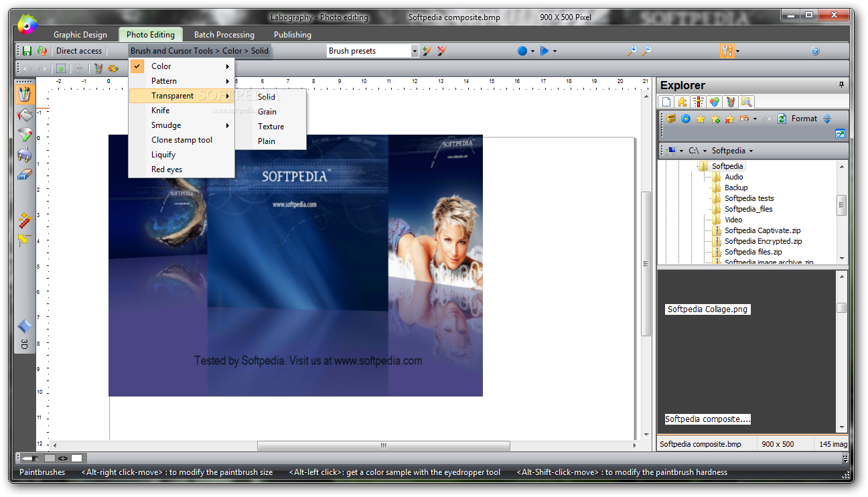Click the plain yellow star favorites icon

701,119
